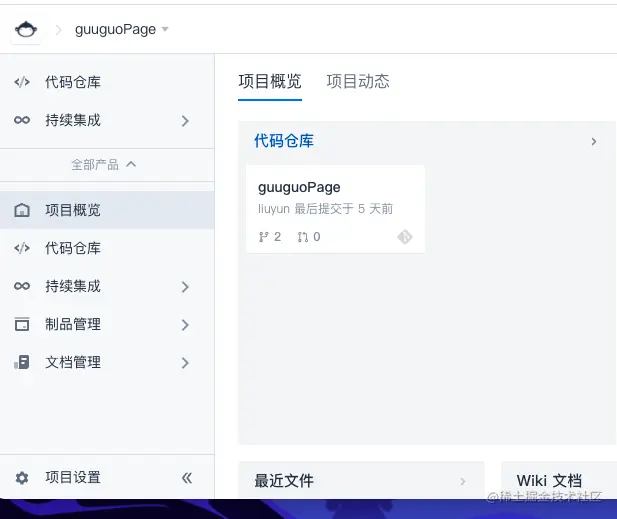Open the guuguoPage project dropdown
The height and width of the screenshot is (519, 617).
coord(122,30)
